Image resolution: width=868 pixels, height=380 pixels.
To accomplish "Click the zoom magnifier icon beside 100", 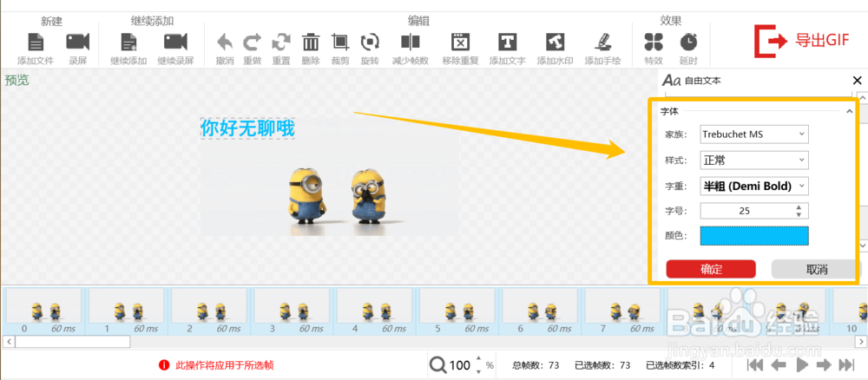I will (x=437, y=364).
